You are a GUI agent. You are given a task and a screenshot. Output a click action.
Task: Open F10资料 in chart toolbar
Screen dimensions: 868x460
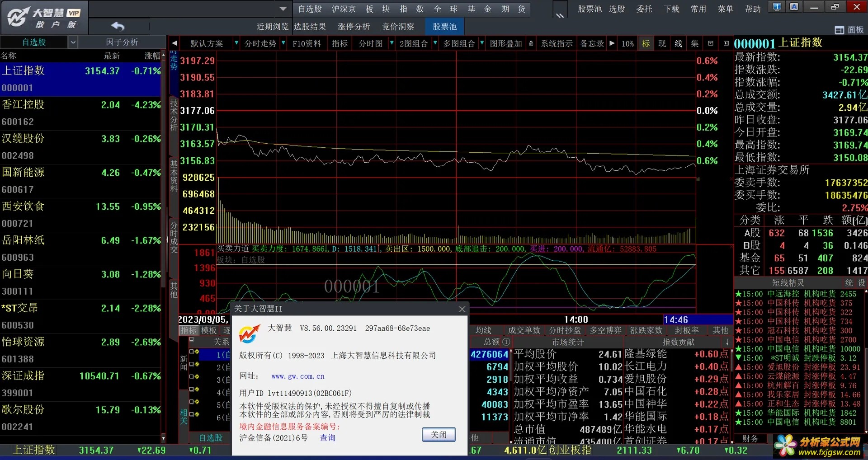(x=307, y=44)
